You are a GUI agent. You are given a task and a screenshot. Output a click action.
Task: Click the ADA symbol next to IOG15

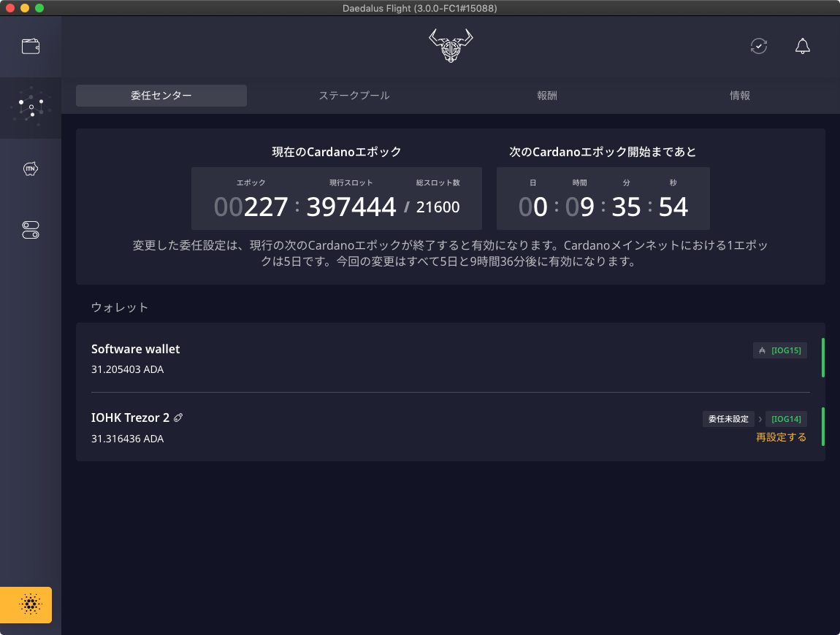click(x=762, y=350)
